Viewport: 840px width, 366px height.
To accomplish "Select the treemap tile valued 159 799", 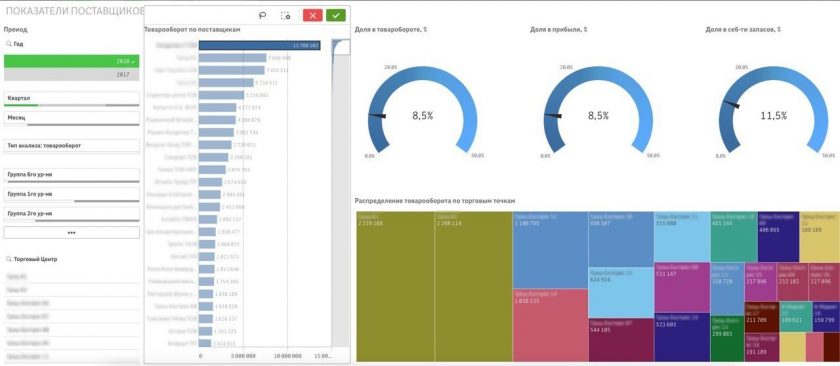I will [x=826, y=317].
